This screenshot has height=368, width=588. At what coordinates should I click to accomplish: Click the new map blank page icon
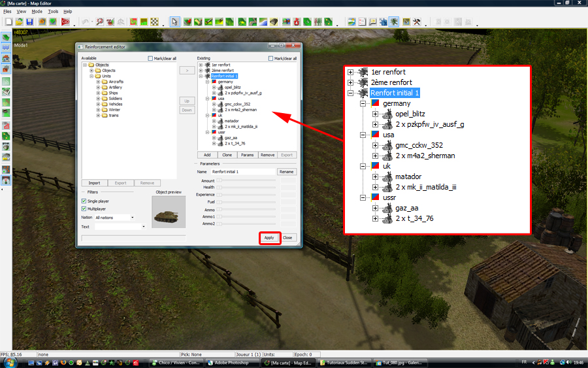click(8, 22)
